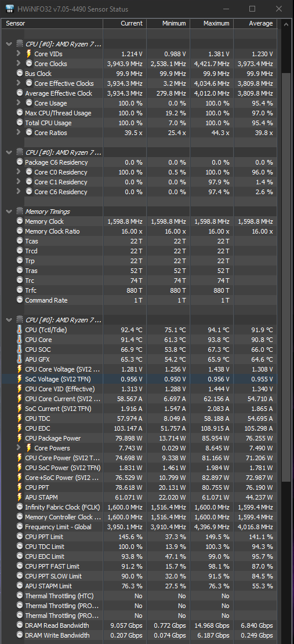Click the lightning icon beside CPU TDC
Viewport: 294px width, 644px height.
20,419
